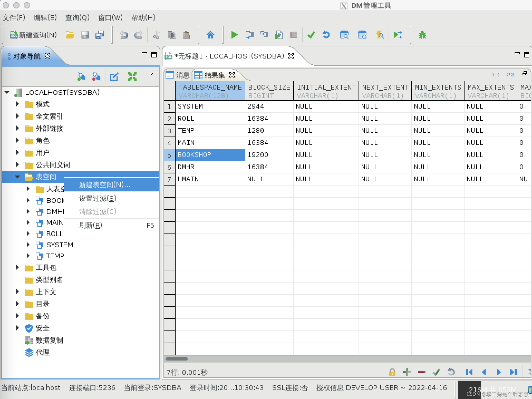Viewport: 532px width, 399px height.
Task: Click the NEXT_EXTENT column header
Action: point(385,91)
